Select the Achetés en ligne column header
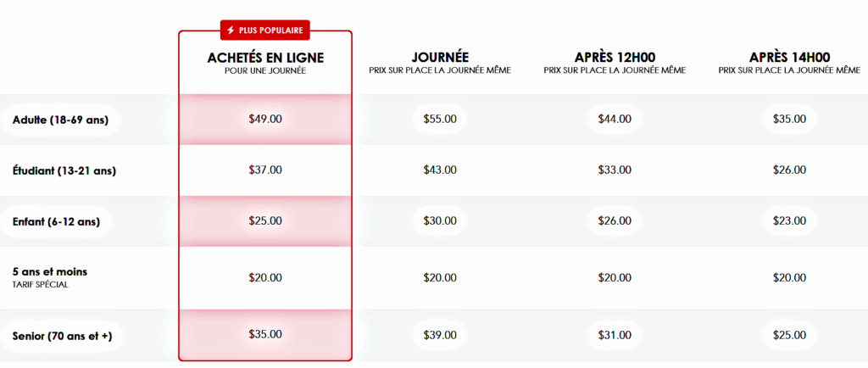The width and height of the screenshot is (868, 368). pyautogui.click(x=265, y=63)
